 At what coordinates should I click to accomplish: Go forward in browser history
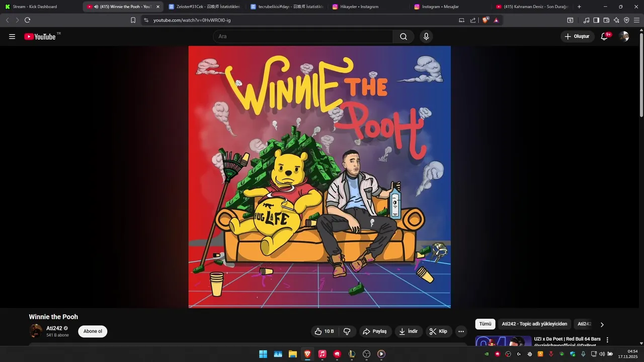pyautogui.click(x=17, y=20)
